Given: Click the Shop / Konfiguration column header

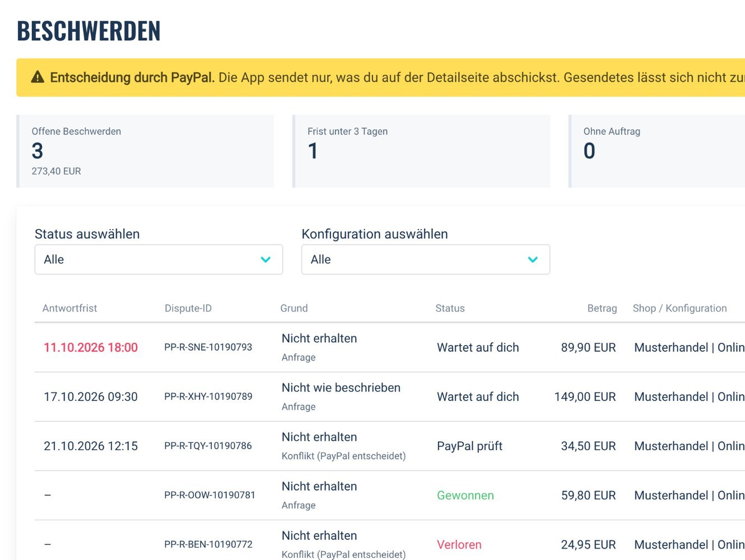Looking at the screenshot, I should tap(680, 308).
